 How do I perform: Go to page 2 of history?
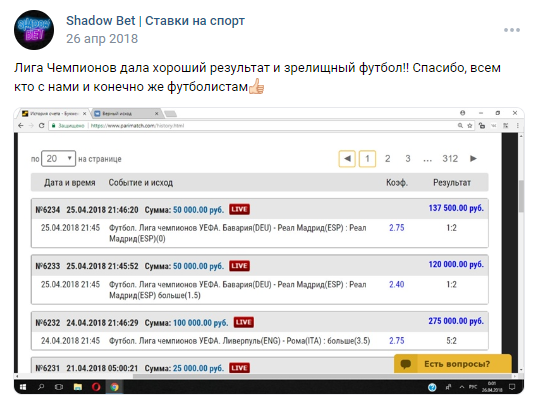click(x=387, y=159)
